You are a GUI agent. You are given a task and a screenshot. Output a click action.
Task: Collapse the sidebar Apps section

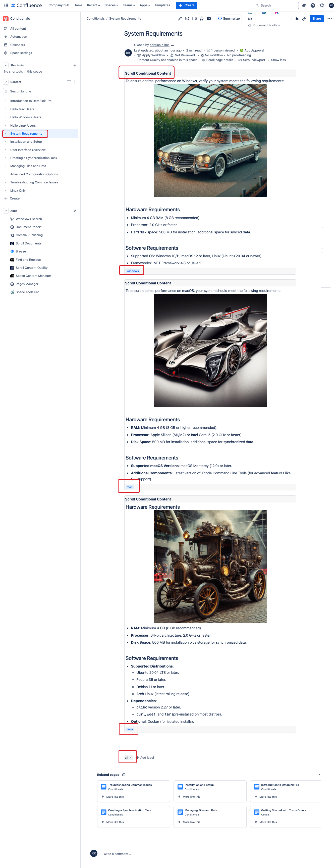click(x=6, y=211)
